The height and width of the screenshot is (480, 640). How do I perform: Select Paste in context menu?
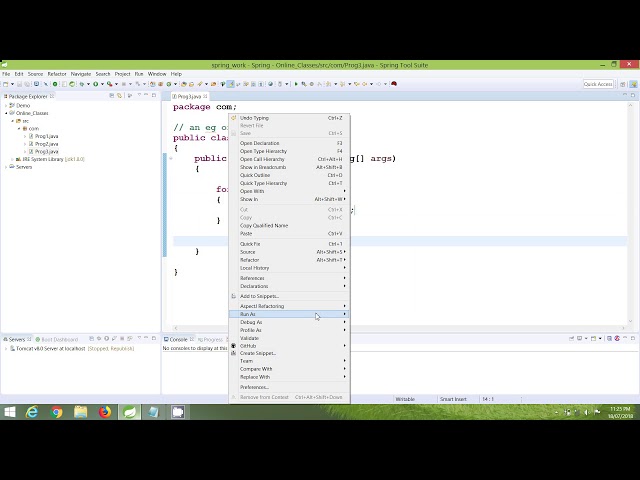289,233
